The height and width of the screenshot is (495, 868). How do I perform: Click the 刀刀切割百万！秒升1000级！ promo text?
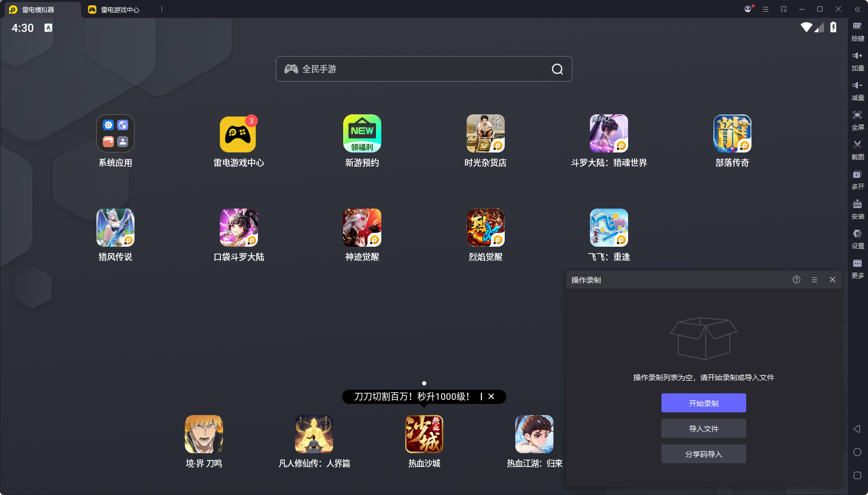[411, 397]
